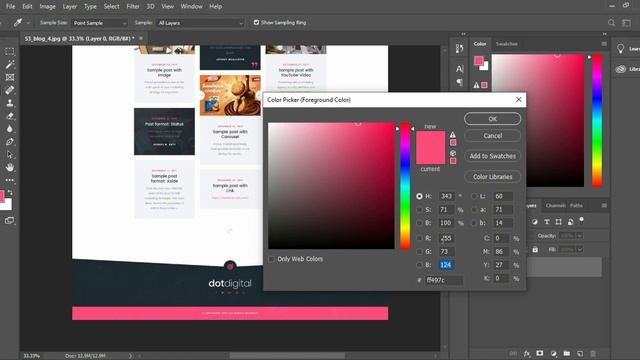
Task: Click the hue strip in the Color panel
Action: (597, 120)
